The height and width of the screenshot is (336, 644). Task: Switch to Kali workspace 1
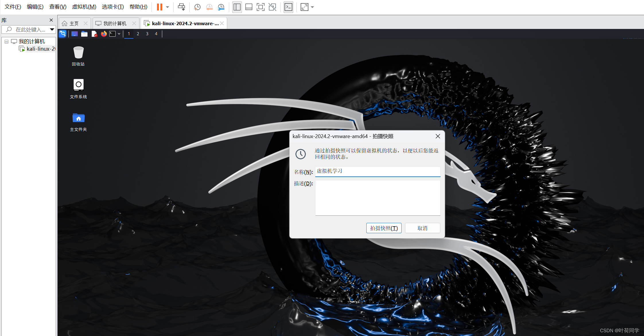point(129,34)
